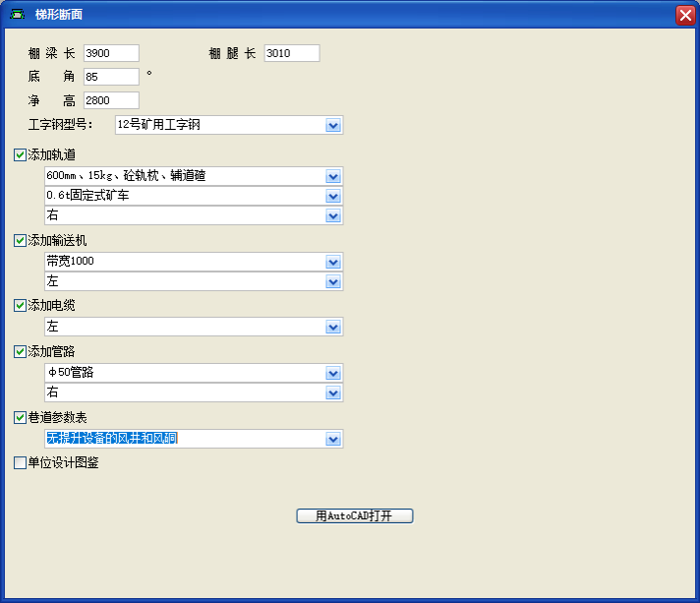The height and width of the screenshot is (603, 700).
Task: Focus the 净高 input field
Action: point(111,100)
